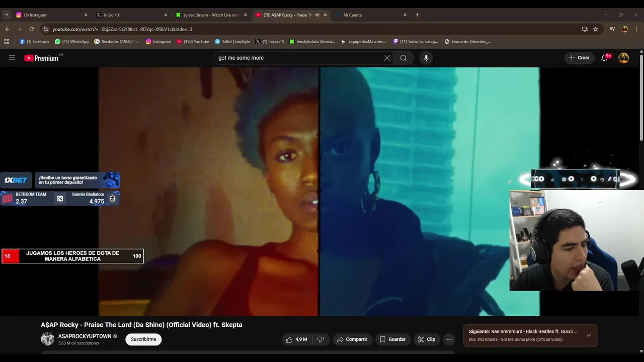Screen dimensions: 644x362
Task: Open the Chrome three-dot menu
Action: pos(637,29)
